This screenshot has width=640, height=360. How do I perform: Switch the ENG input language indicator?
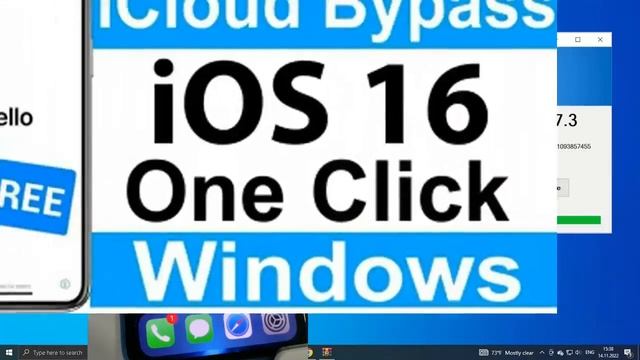pos(590,353)
